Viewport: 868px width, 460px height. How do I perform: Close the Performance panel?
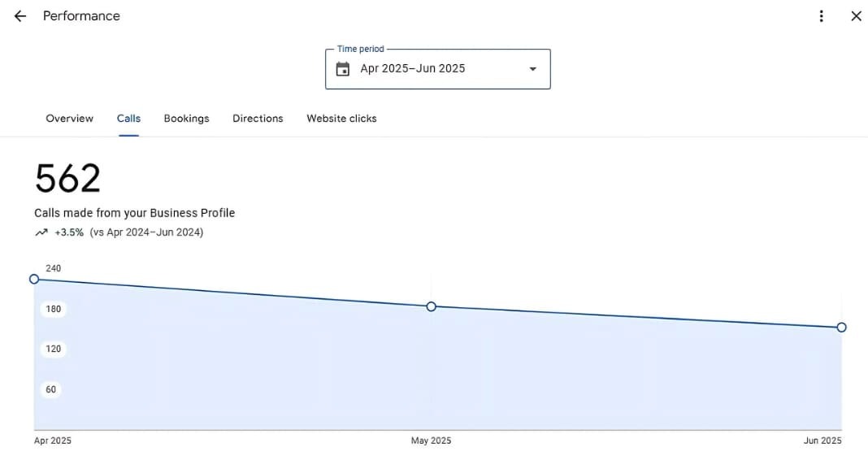(856, 16)
